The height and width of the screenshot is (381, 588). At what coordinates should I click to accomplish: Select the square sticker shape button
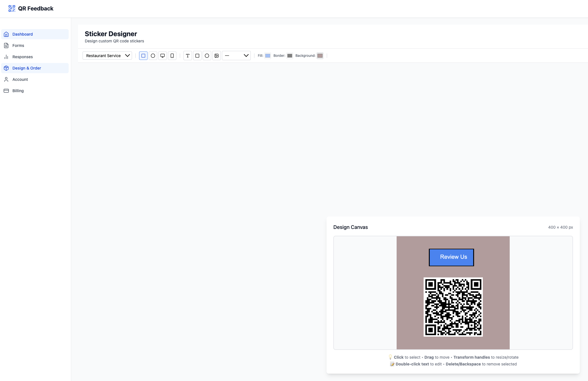[x=143, y=56]
